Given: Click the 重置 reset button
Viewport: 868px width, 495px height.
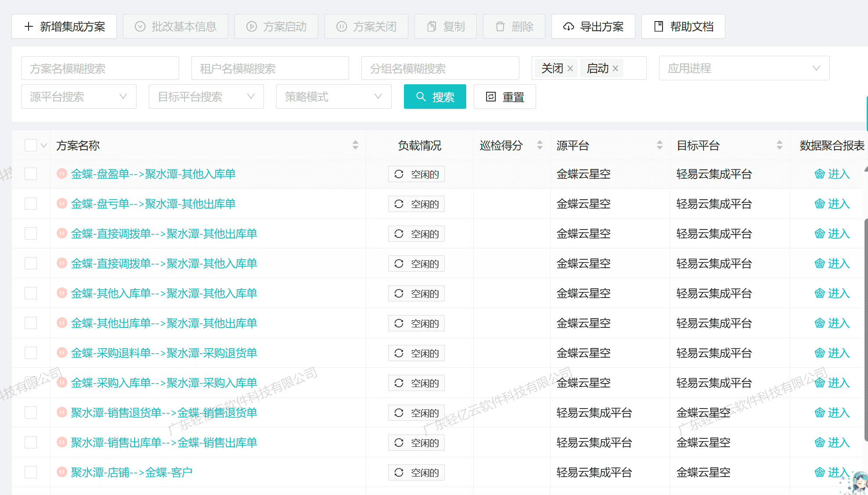Looking at the screenshot, I should pyautogui.click(x=505, y=97).
